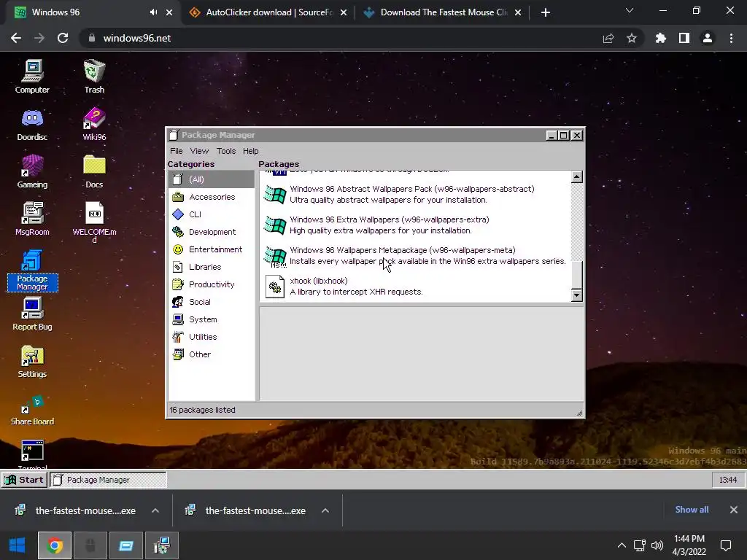Launch the MsgRoom desktop icon
This screenshot has height=560, width=747.
tap(32, 219)
